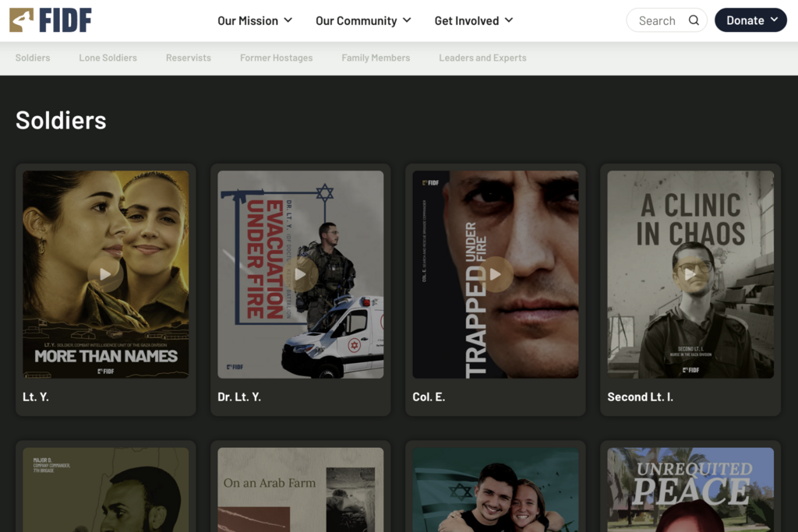The height and width of the screenshot is (532, 798).
Task: Click the Second Lt. I. card title
Action: click(x=640, y=396)
